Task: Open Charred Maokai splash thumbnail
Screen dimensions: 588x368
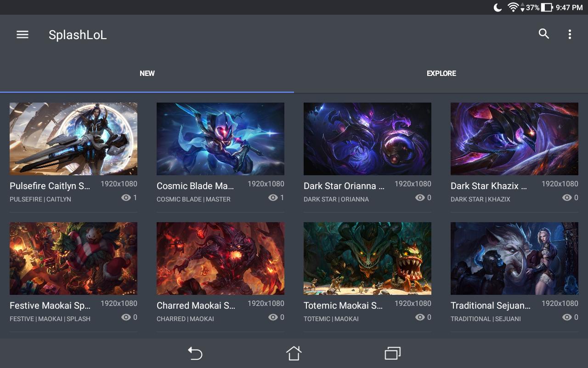Action: click(x=220, y=259)
